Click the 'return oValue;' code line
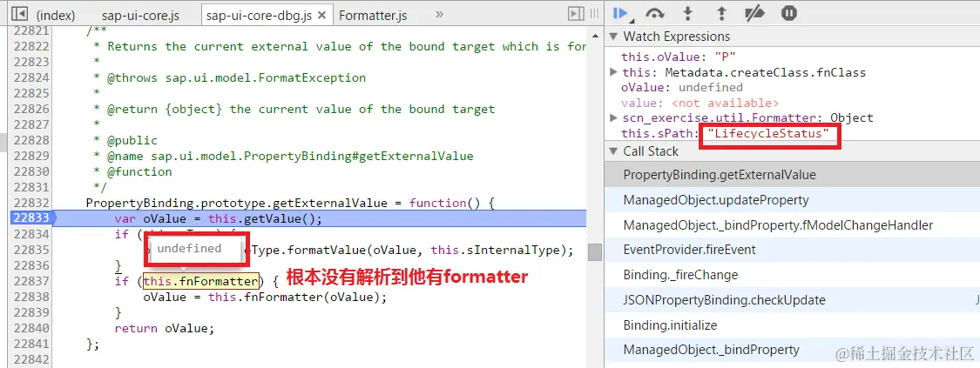Screen dimensions: 980x368 point(165,328)
